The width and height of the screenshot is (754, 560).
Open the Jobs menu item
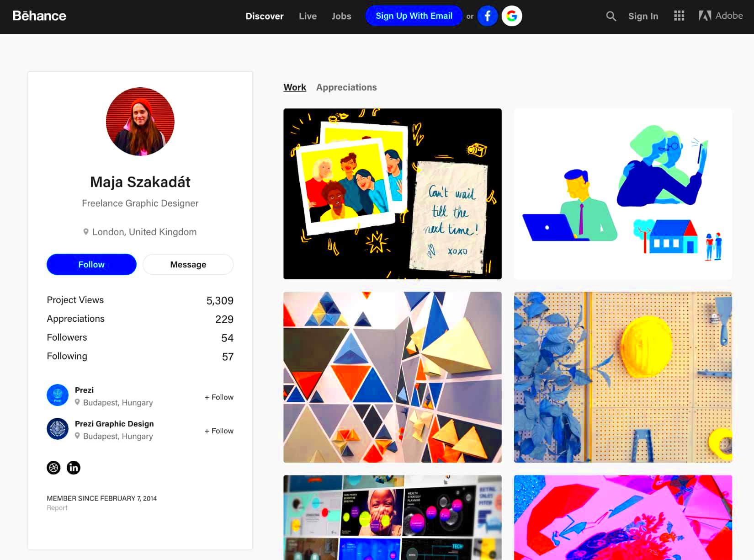point(341,16)
